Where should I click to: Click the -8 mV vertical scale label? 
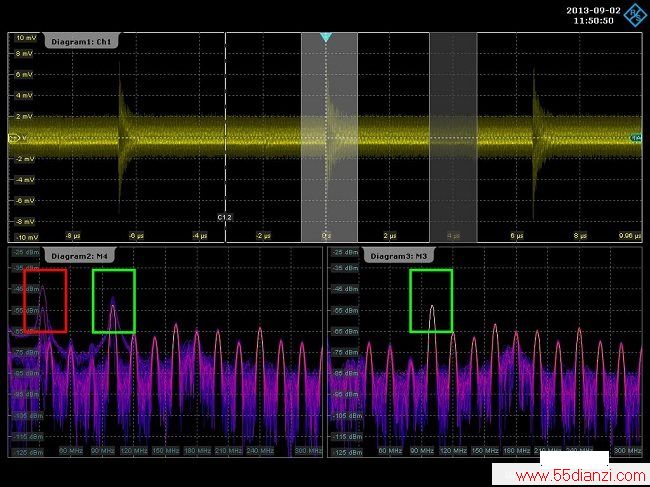point(24,222)
